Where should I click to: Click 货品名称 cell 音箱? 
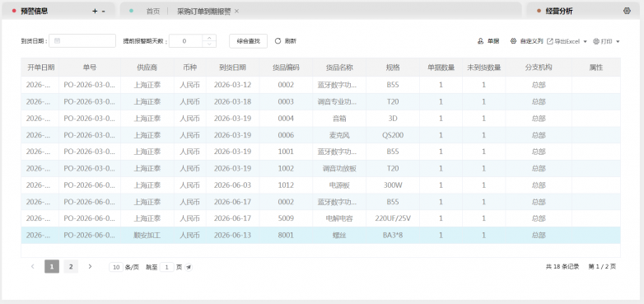pyautogui.click(x=339, y=119)
